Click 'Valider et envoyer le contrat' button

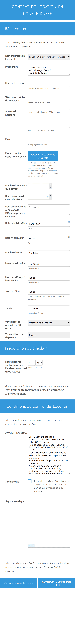tap(18, 583)
